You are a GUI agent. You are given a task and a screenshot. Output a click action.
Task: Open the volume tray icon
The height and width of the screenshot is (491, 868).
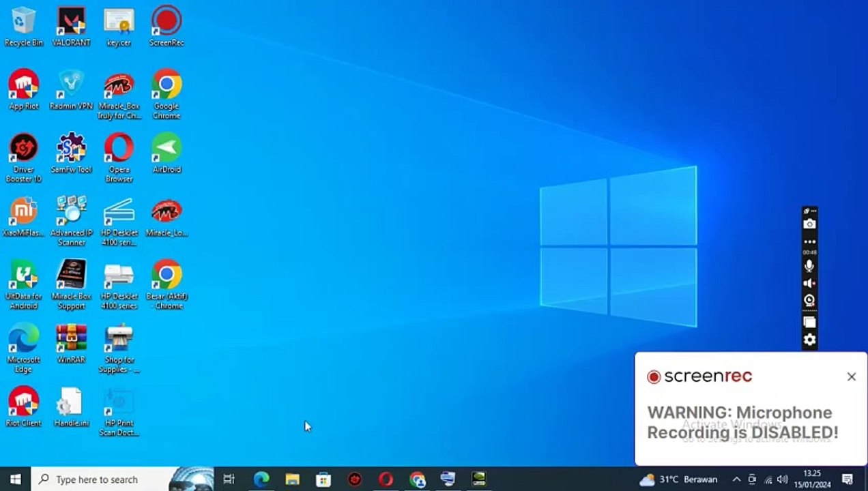(x=783, y=479)
